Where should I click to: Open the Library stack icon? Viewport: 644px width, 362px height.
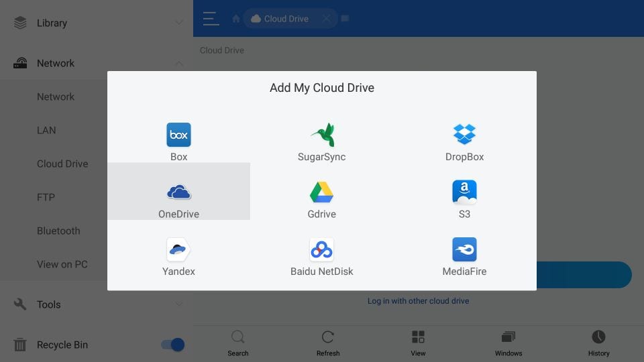(x=20, y=23)
